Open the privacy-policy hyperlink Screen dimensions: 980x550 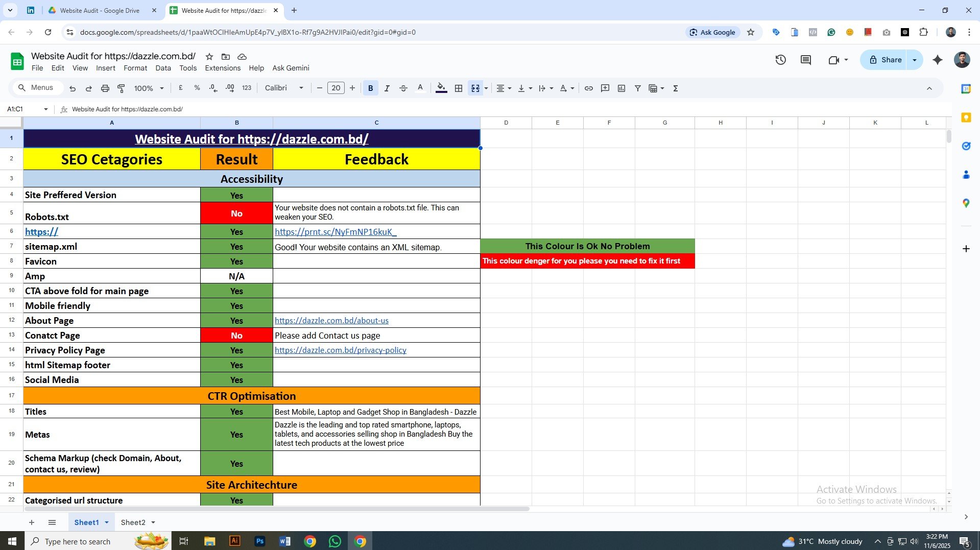pyautogui.click(x=340, y=350)
